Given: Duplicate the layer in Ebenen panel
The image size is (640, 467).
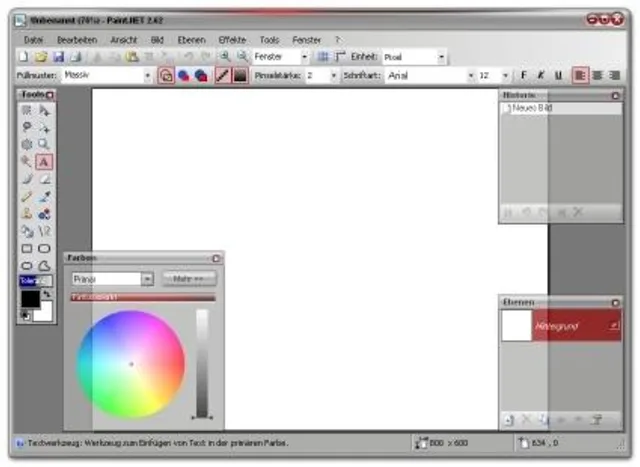Looking at the screenshot, I should [x=543, y=420].
